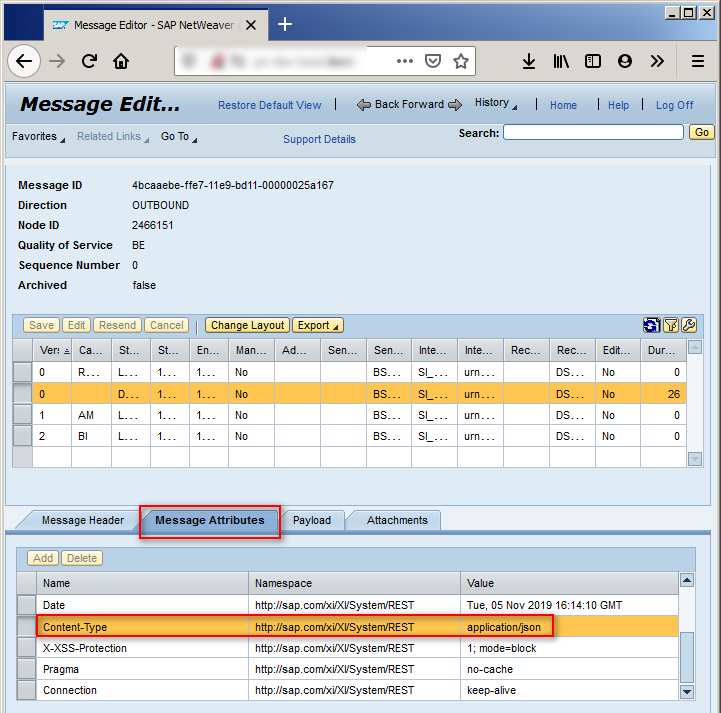Click the Save button
The height and width of the screenshot is (713, 721).
pyautogui.click(x=41, y=325)
